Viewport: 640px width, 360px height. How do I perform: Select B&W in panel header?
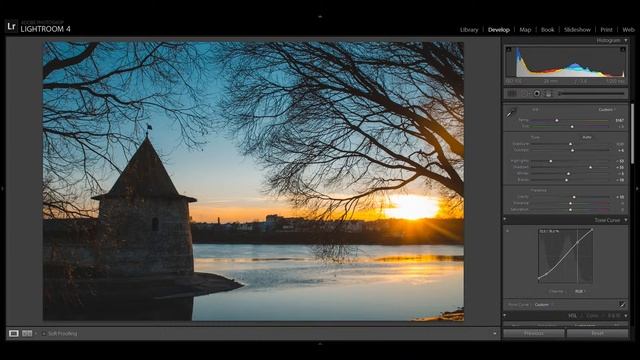point(613,316)
